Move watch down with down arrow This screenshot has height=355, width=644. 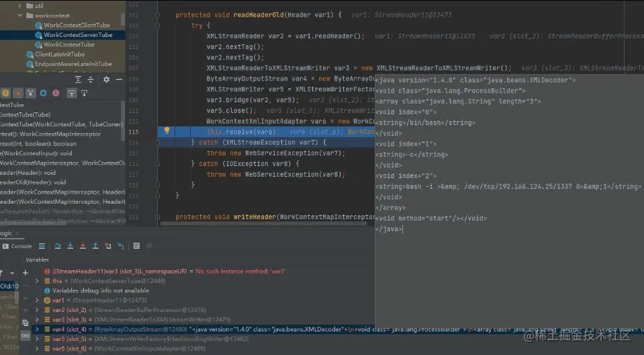26,310
